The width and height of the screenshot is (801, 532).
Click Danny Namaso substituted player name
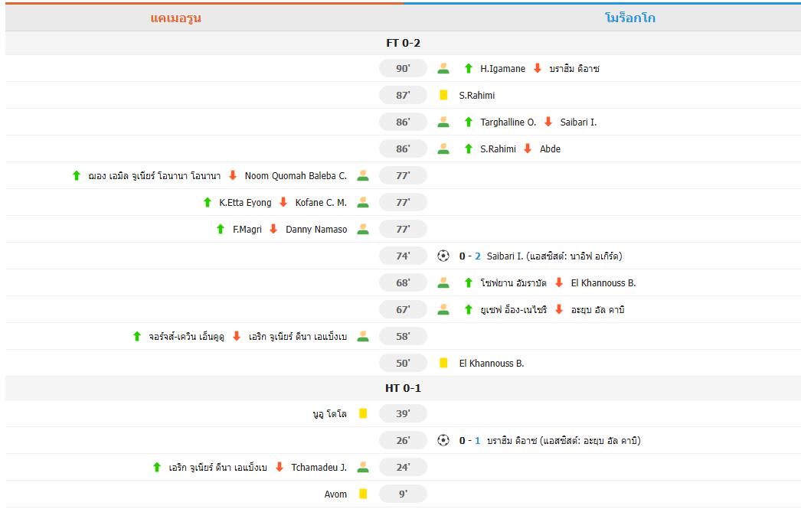pos(316,229)
